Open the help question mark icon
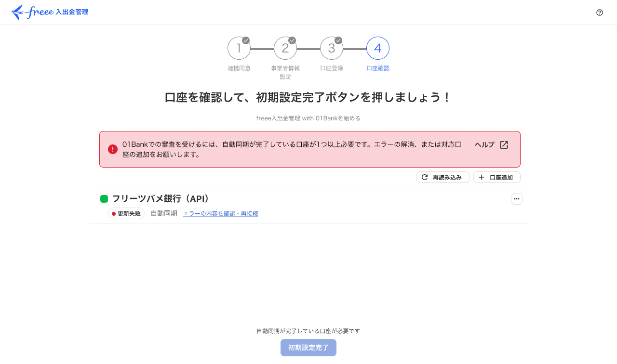Viewport: 617px width, 364px height. coord(600,13)
